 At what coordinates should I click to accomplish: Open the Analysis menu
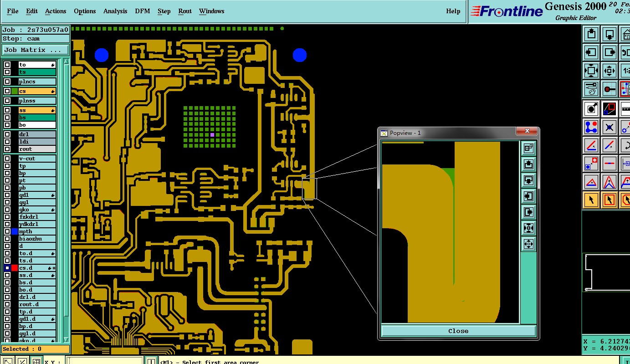[x=115, y=11]
